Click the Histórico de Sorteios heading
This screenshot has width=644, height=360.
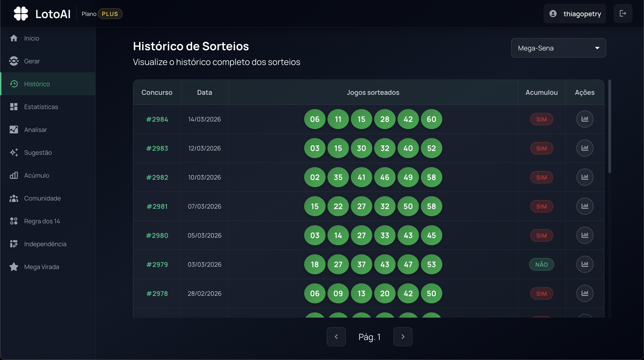point(191,46)
